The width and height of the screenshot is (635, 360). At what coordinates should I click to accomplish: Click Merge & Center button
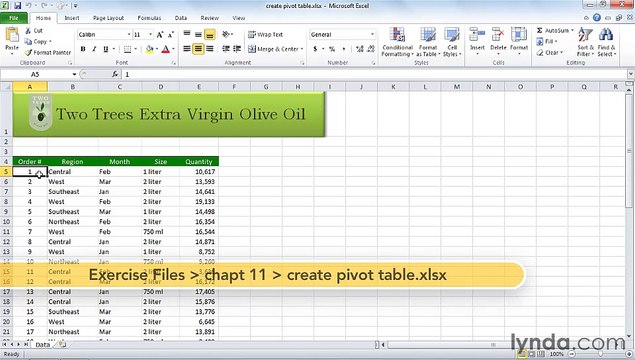point(273,49)
